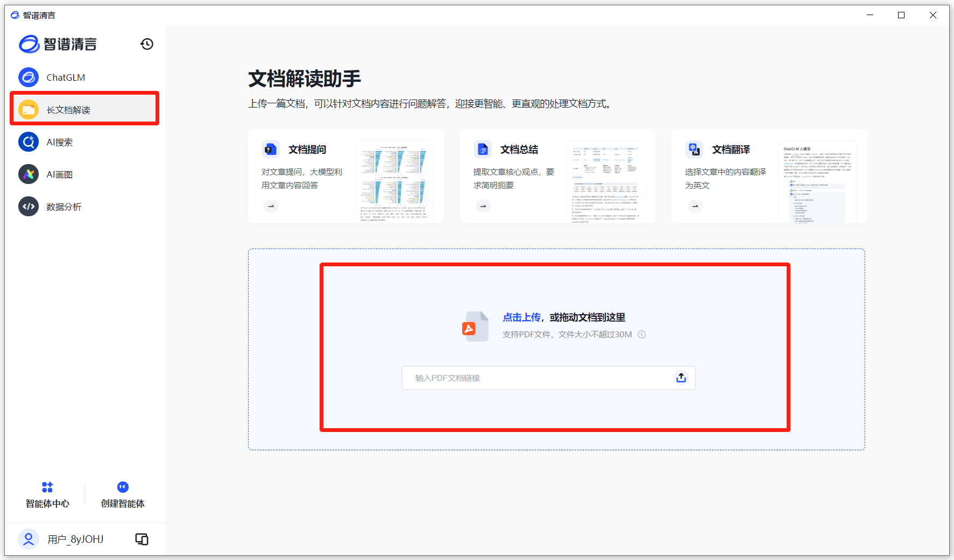Click 提取文章核心观点，要求简明扼要 description
954x560 pixels.
click(x=514, y=179)
